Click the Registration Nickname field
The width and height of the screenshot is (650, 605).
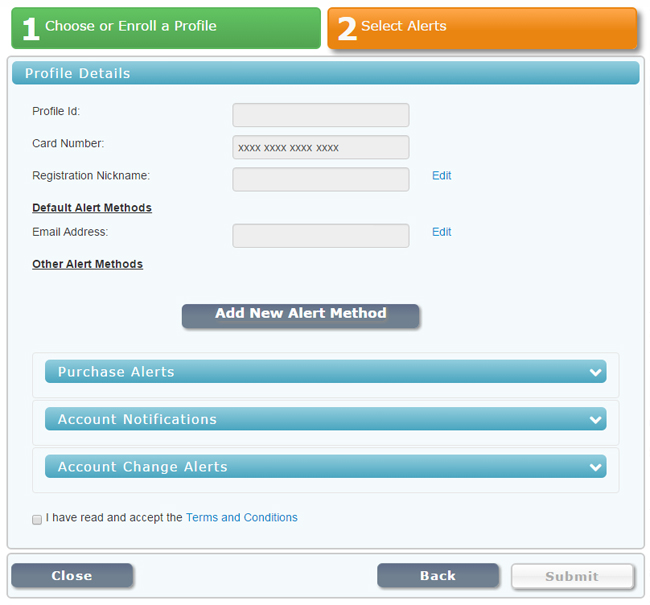(x=321, y=179)
